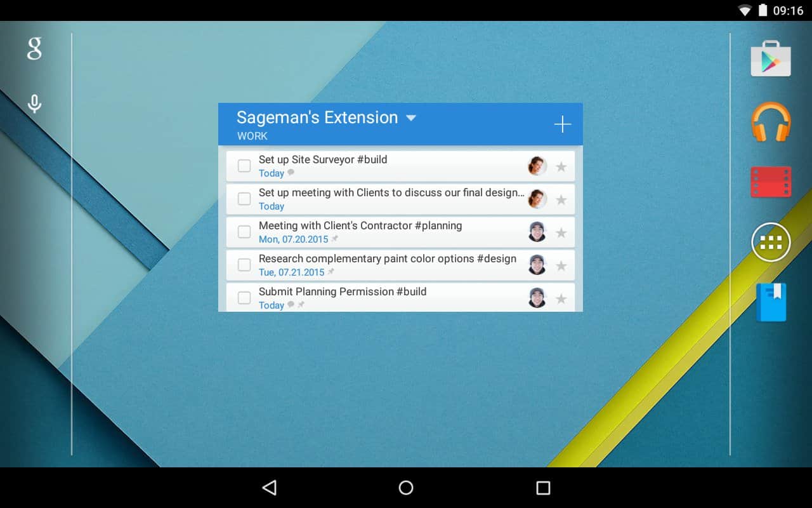The width and height of the screenshot is (812, 508).
Task: Mark Meeting with Client's Contractor as done
Action: click(244, 232)
